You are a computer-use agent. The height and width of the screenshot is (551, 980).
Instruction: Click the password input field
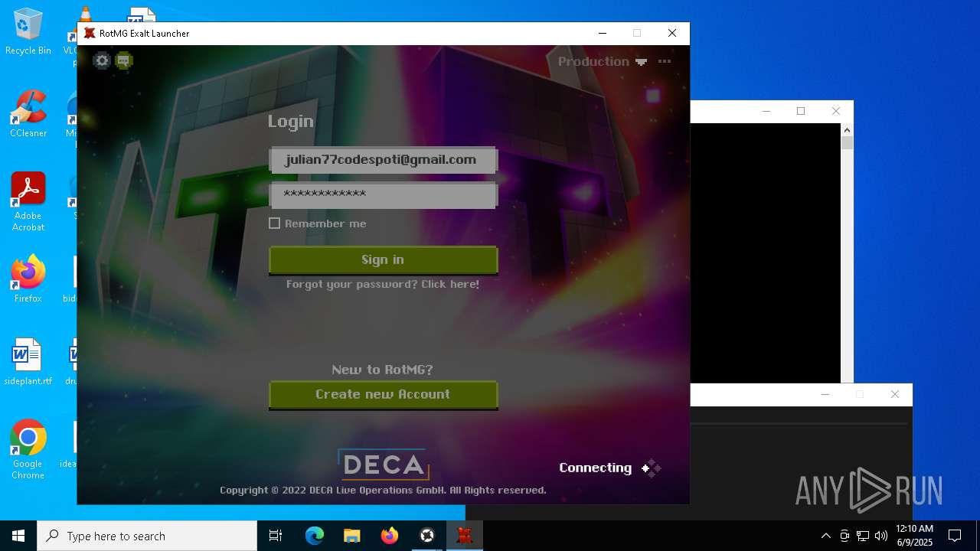(x=383, y=194)
